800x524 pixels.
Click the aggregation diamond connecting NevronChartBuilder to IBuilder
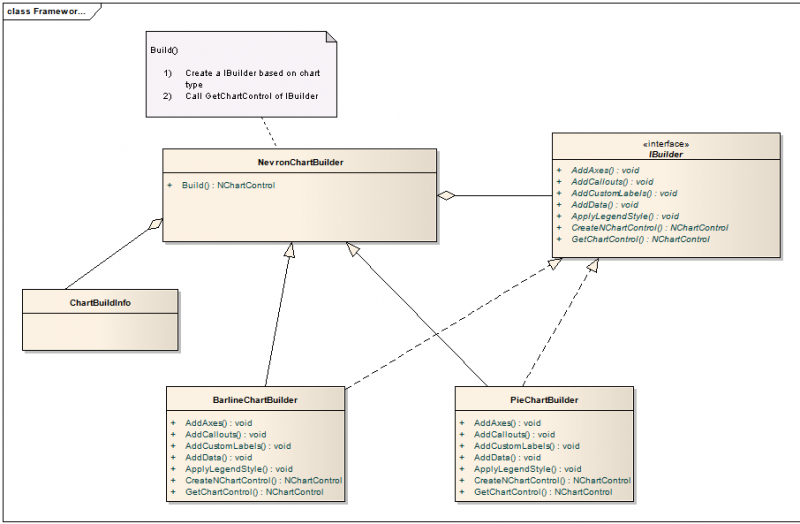tap(446, 196)
